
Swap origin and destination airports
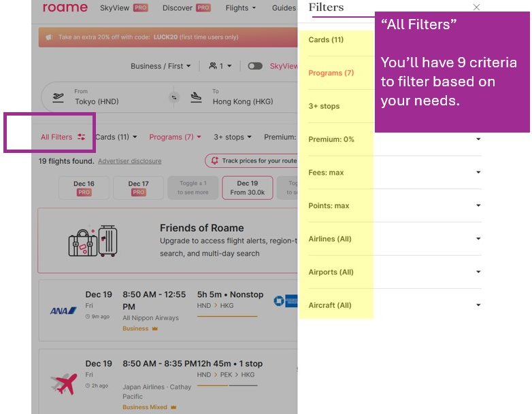click(174, 98)
